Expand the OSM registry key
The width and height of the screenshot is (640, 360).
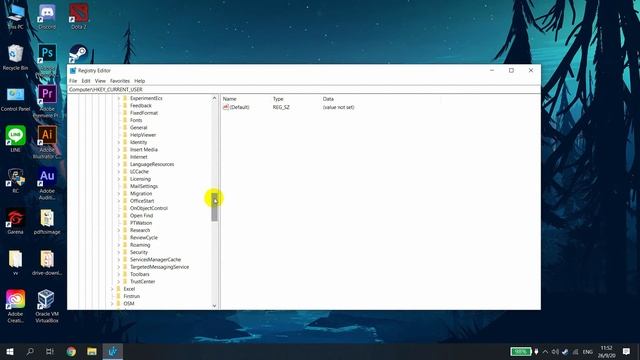[112, 304]
